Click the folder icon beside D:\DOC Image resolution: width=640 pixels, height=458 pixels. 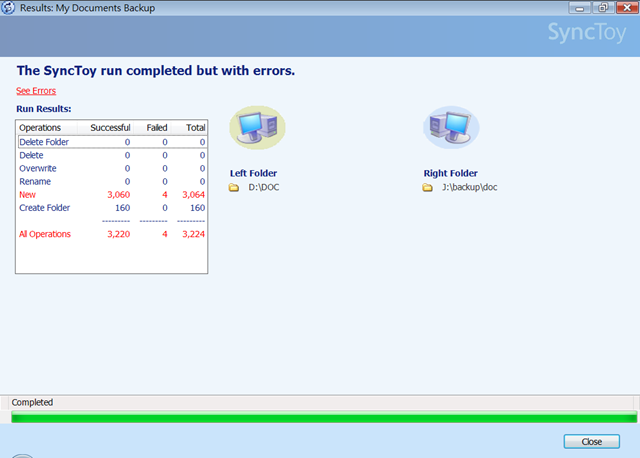click(x=234, y=187)
